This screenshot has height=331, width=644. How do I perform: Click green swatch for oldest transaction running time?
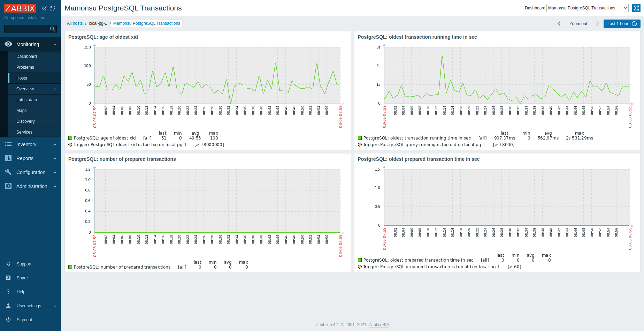pos(360,138)
